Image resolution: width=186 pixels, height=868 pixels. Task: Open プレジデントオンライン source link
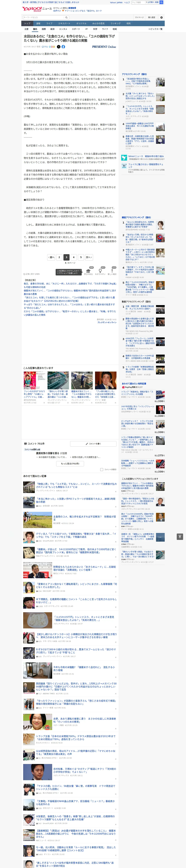(x=107, y=322)
